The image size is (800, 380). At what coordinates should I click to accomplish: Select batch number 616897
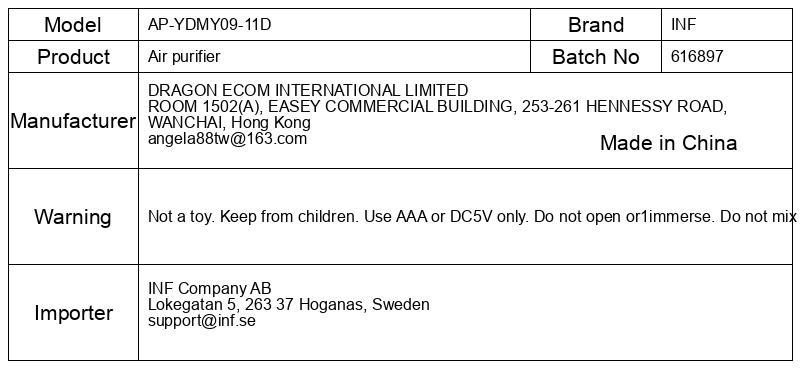697,57
